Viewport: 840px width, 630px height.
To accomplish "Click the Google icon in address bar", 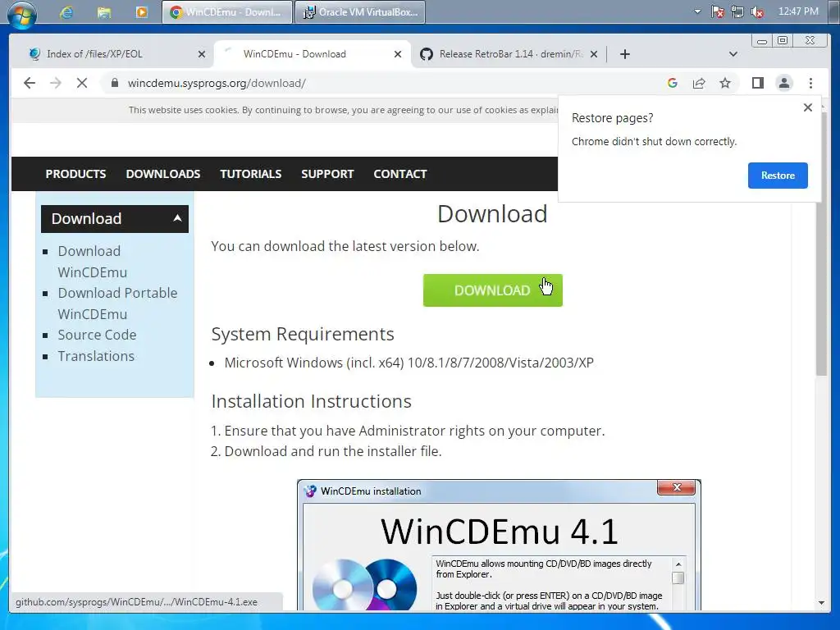I will point(673,83).
